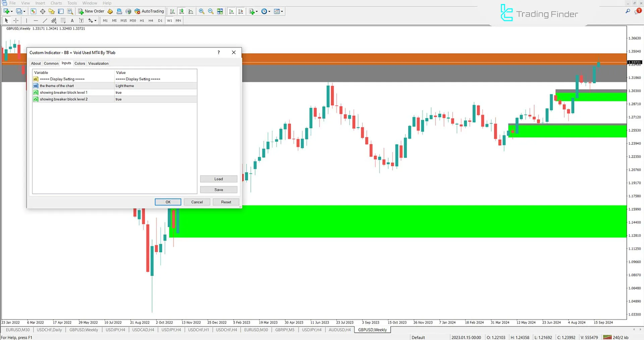Toggle chart shift icon
Viewport: 644px width, 340px height.
click(241, 11)
